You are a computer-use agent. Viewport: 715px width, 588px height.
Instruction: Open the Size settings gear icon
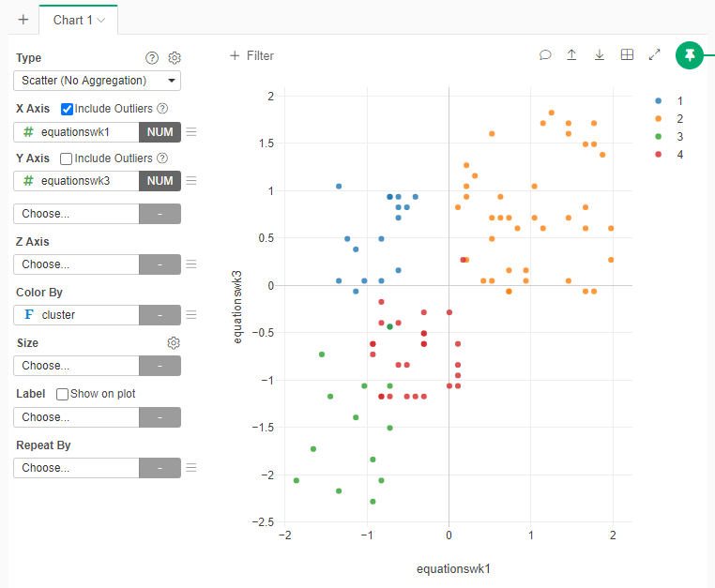pyautogui.click(x=174, y=343)
